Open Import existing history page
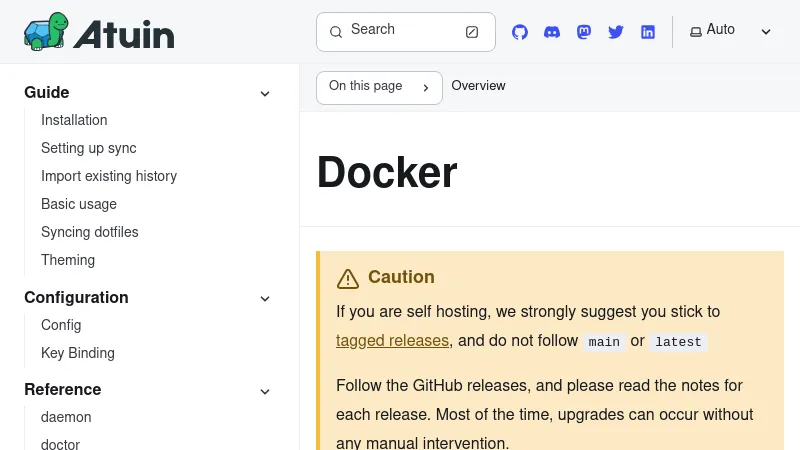 [109, 176]
